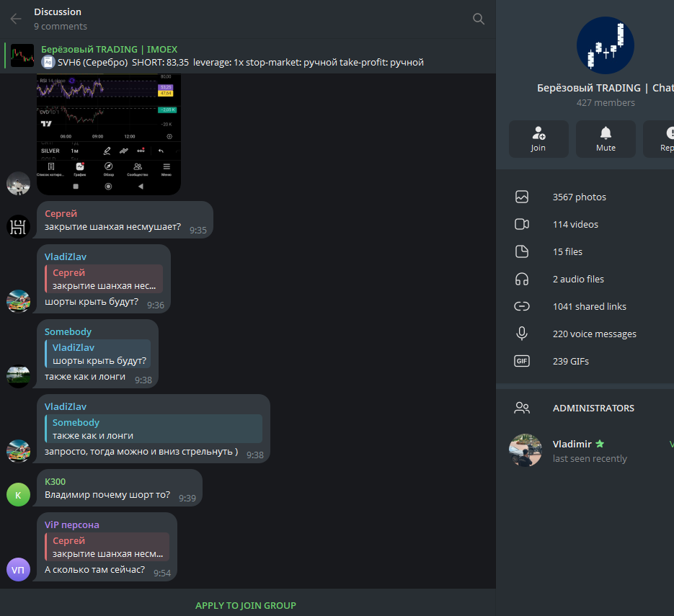
Task: Click the Somebody quote in VladiZlav's reply
Action: [154, 429]
